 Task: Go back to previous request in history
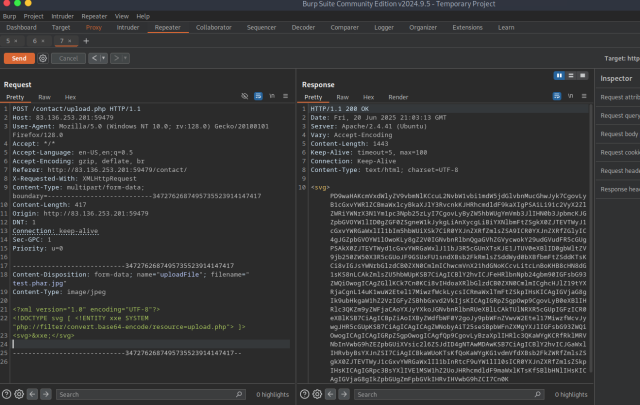tap(94, 58)
